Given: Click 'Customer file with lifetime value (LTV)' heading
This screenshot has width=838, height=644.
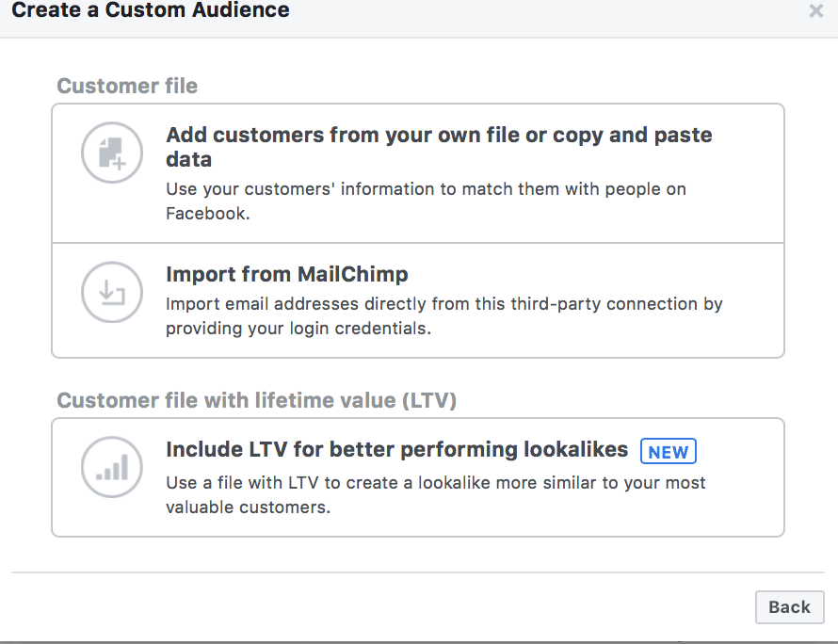Looking at the screenshot, I should point(256,400).
